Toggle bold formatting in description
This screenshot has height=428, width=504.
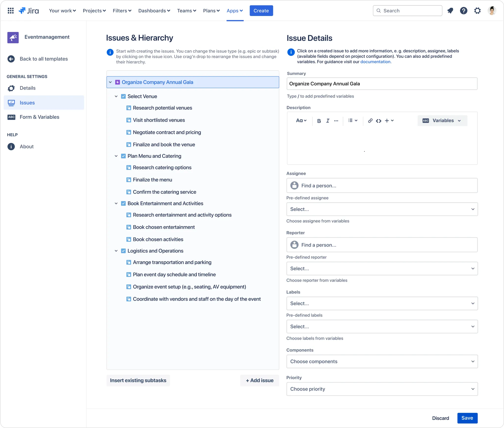[x=319, y=121]
